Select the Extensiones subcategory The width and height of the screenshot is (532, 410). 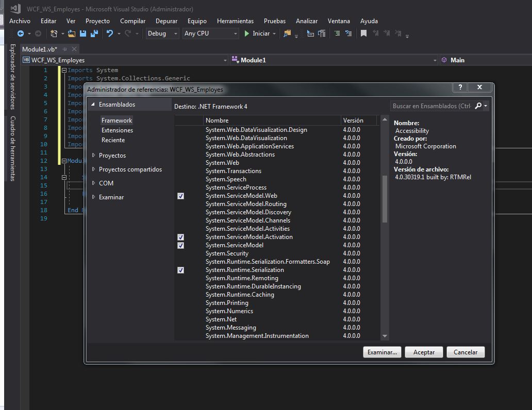coord(117,130)
